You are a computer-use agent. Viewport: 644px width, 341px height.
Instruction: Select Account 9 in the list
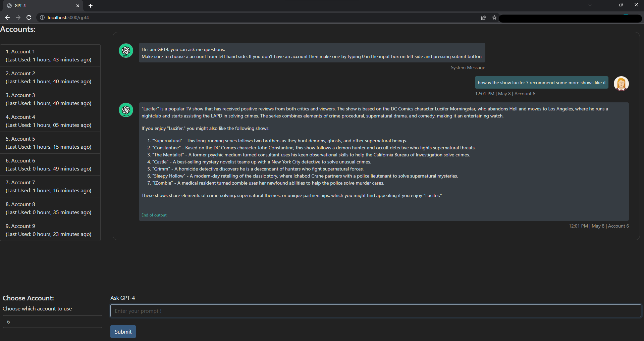coord(50,230)
